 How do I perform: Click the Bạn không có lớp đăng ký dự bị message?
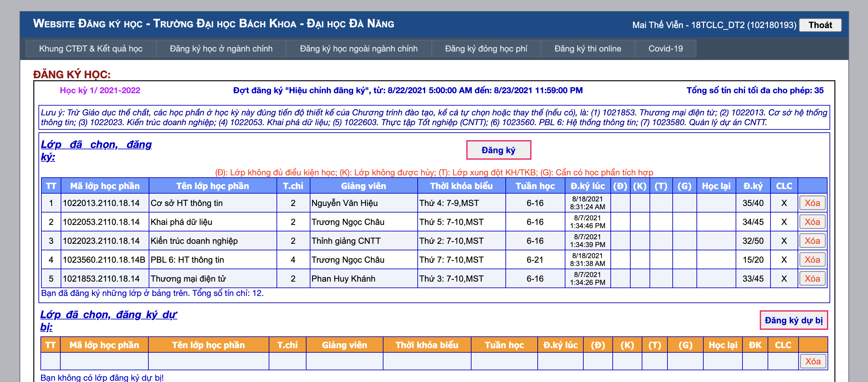tap(102, 378)
